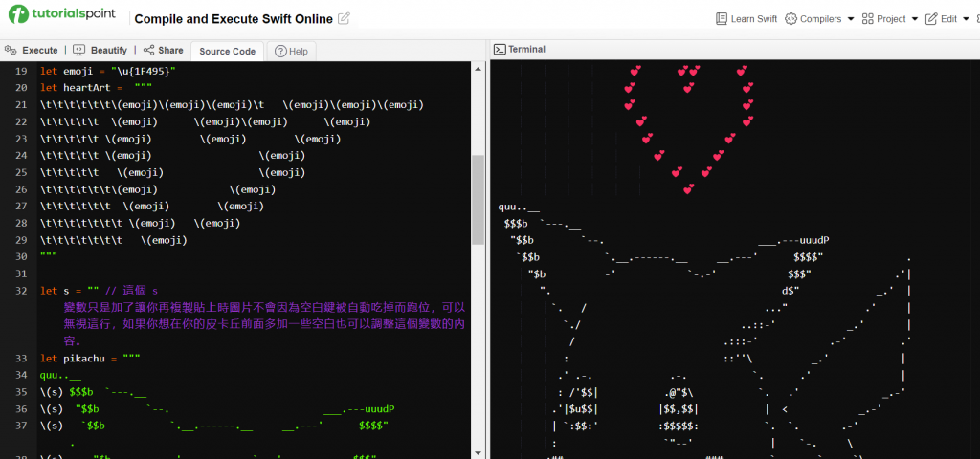Switch to the Source Code tab
Viewport: 980px width, 459px height.
point(228,52)
